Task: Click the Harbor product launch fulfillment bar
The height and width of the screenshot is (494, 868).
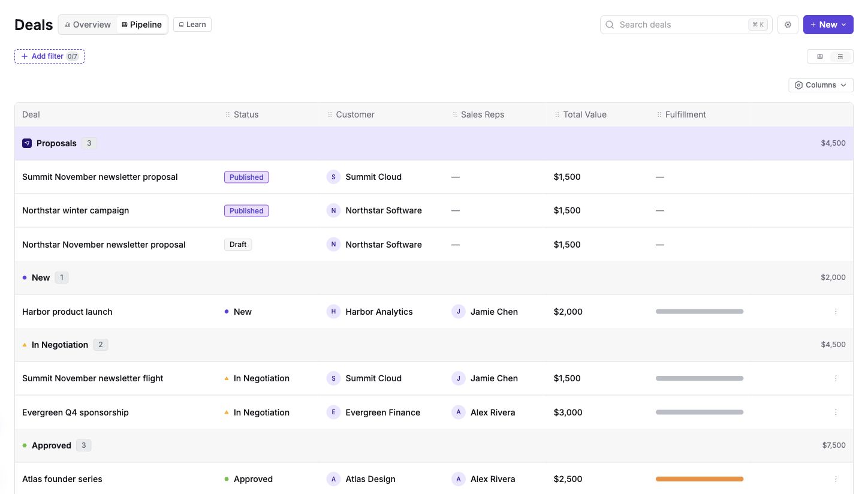Action: 700,312
